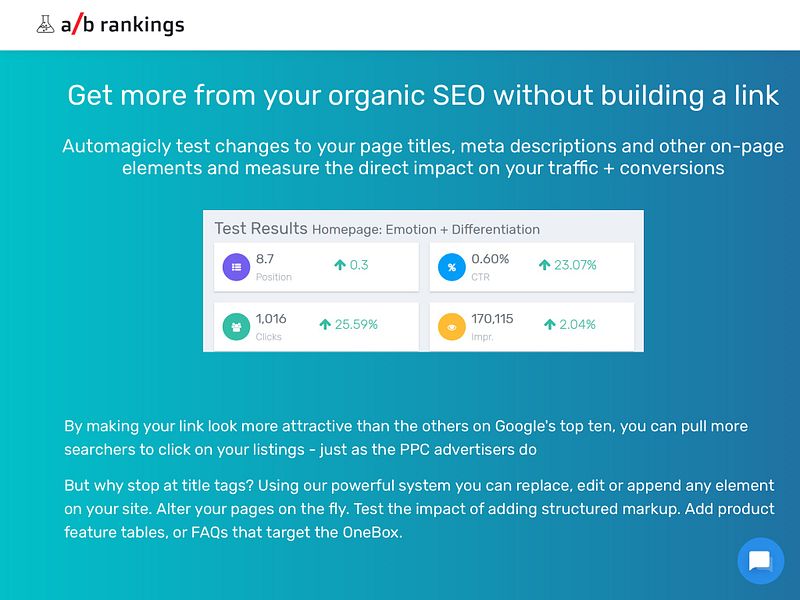800x600 pixels.
Task: Click the blue CTR percentage icon
Action: tap(453, 265)
